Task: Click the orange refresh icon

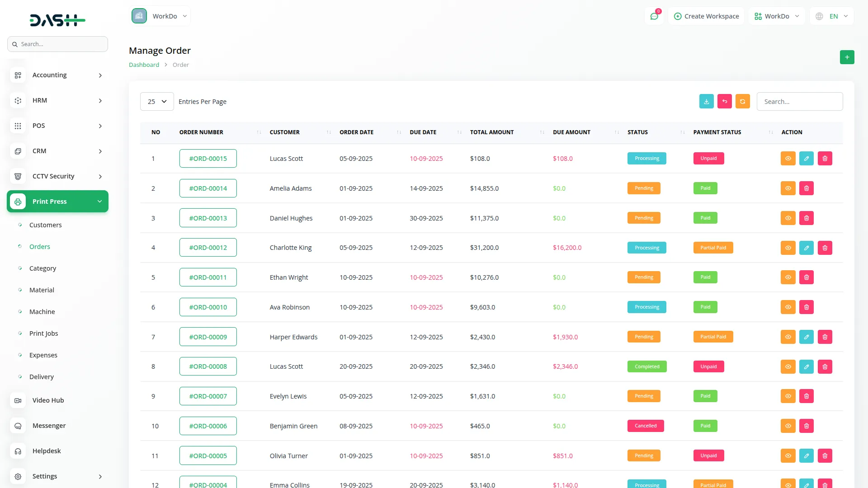Action: 742,102
